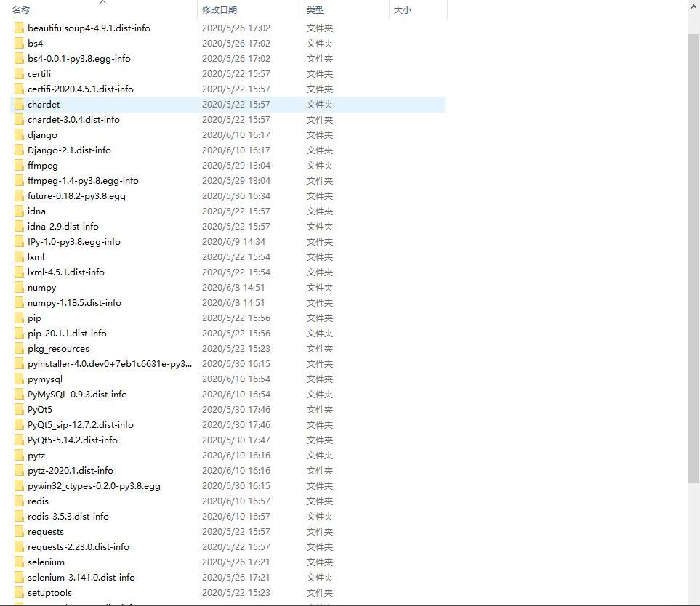This screenshot has height=606, width=700.
Task: Click the 2020/6/9 14:34 date cell
Action: tap(233, 242)
